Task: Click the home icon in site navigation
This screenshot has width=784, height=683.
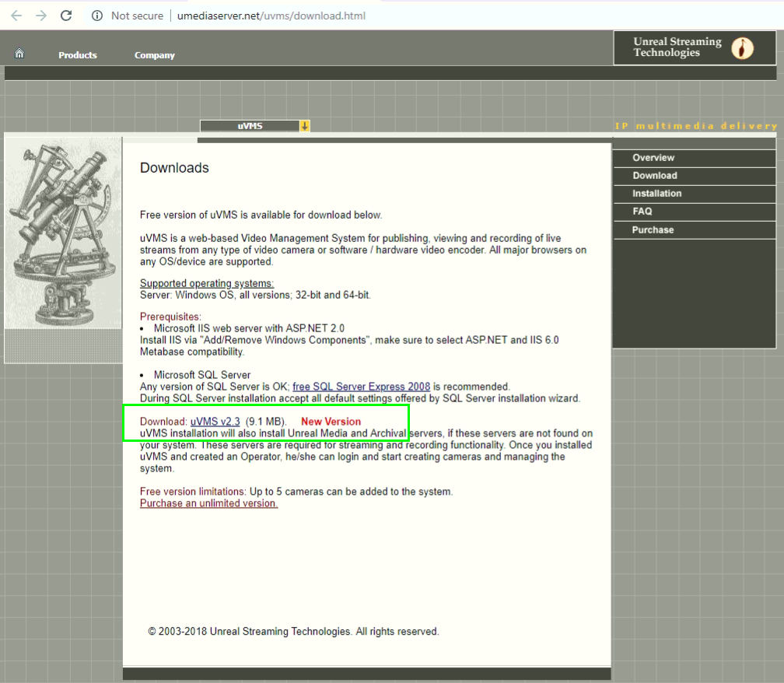Action: (19, 54)
